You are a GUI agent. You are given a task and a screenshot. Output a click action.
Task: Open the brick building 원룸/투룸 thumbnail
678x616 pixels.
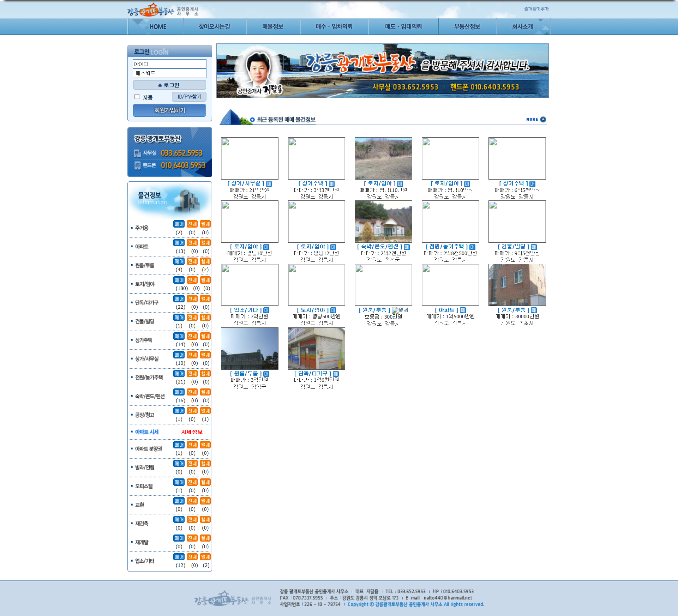click(517, 285)
